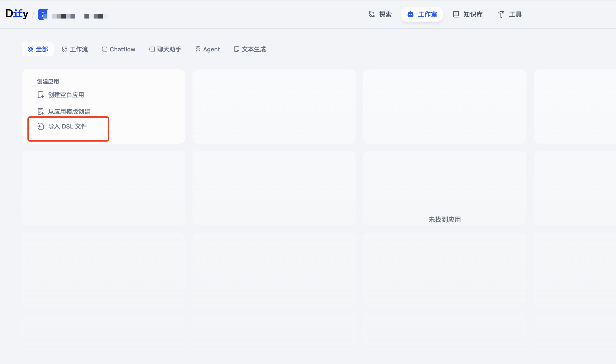Click the Dify logo
This screenshot has height=364, width=616.
17,14
